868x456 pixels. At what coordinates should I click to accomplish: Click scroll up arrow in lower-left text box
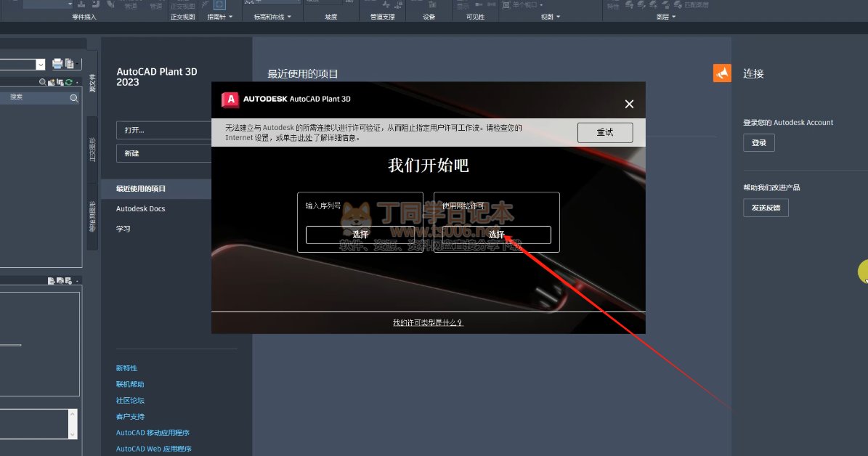click(x=72, y=413)
